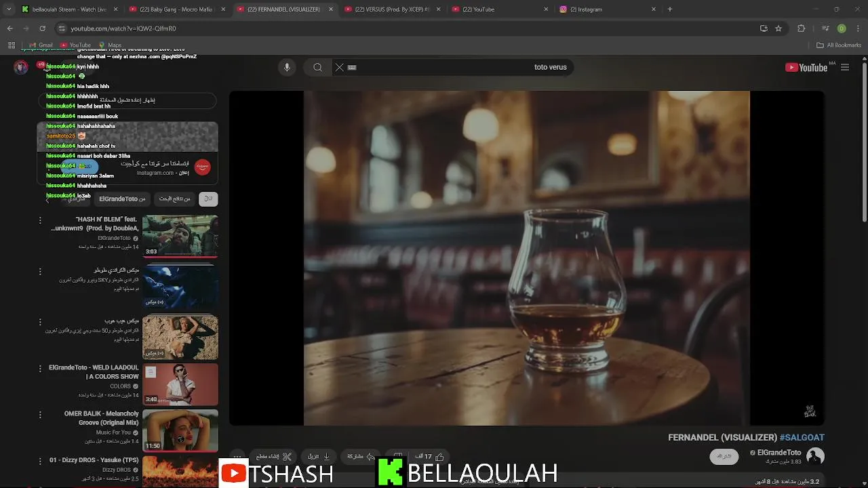Click the install app icon in address bar
868x488 pixels.
click(x=764, y=28)
